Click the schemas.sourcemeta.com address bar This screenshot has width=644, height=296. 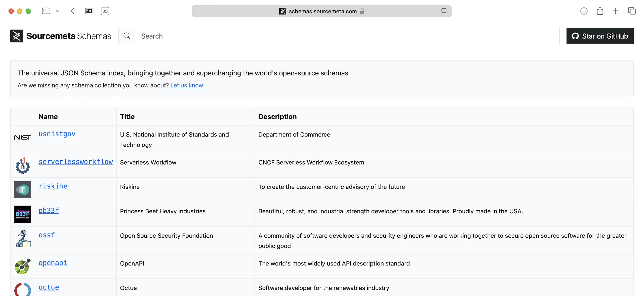pyautogui.click(x=322, y=11)
